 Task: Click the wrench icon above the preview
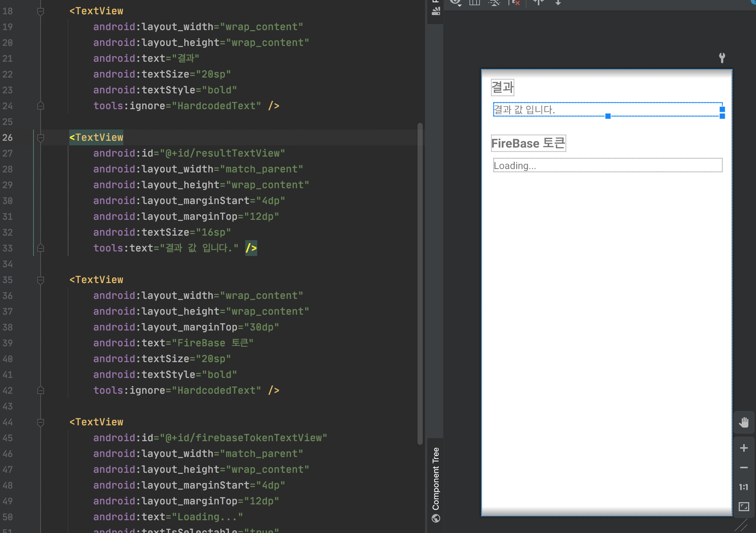tap(722, 58)
